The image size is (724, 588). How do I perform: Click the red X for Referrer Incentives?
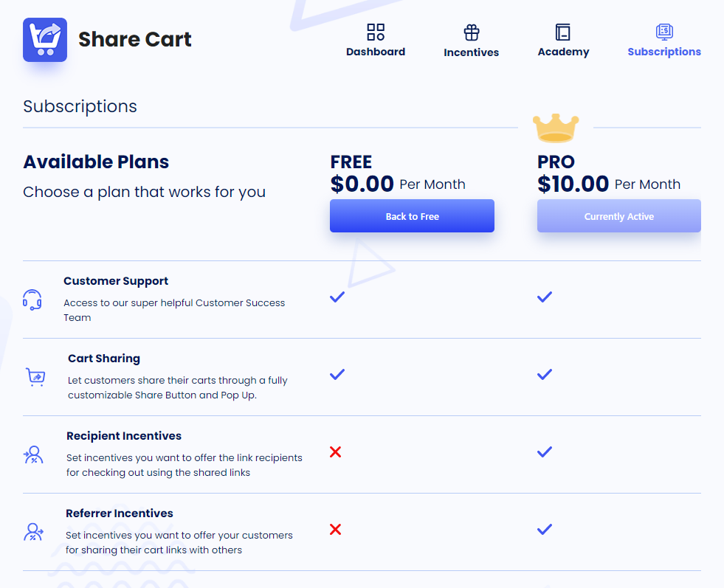(x=336, y=529)
